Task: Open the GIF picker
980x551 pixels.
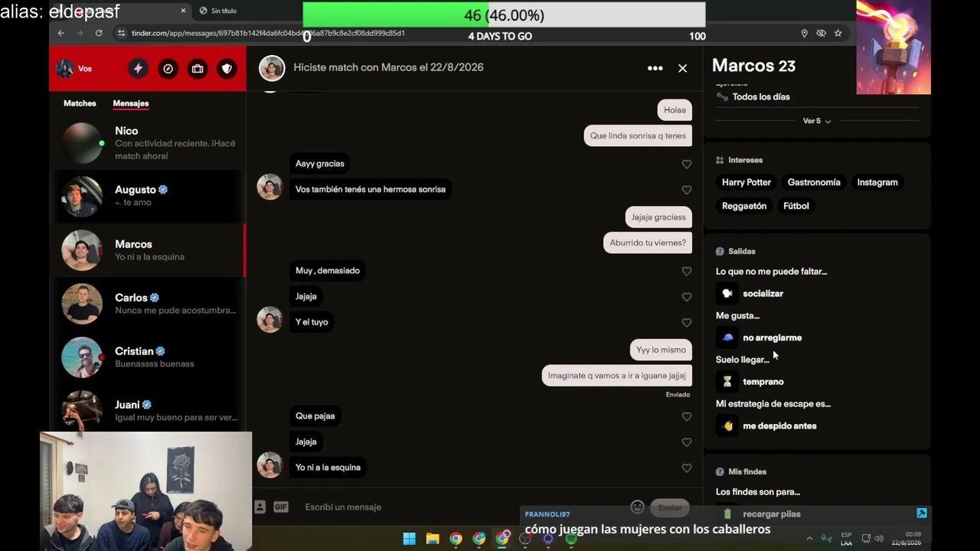Action: 281,507
